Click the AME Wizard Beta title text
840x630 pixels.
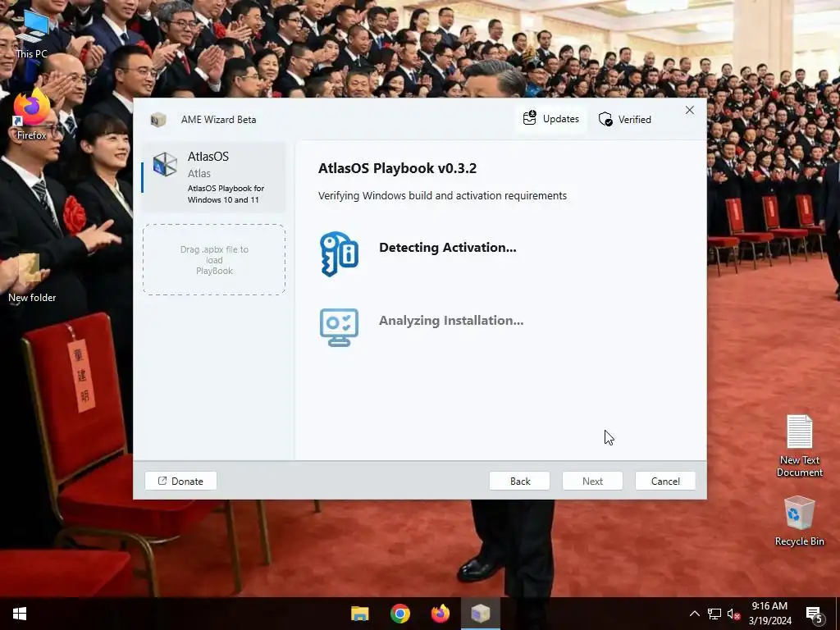tap(218, 120)
